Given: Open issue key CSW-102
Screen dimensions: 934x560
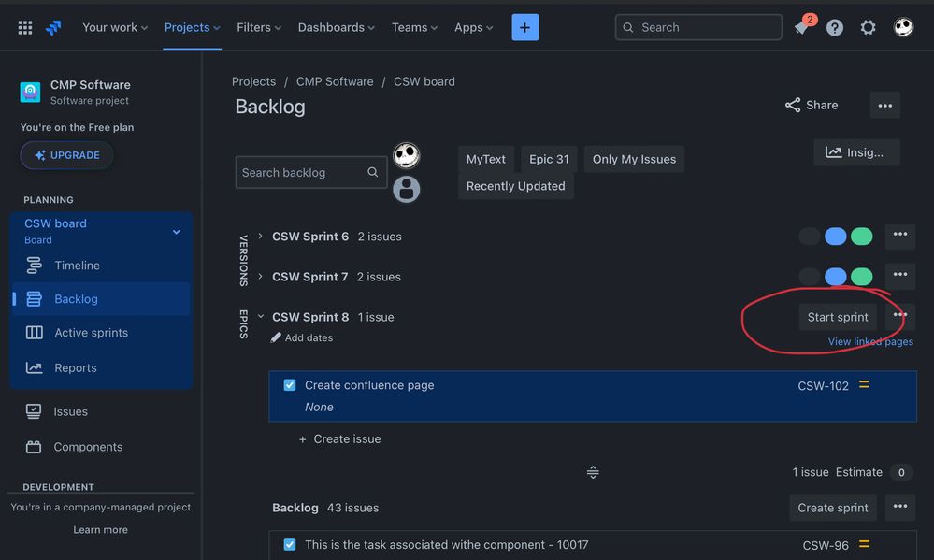Looking at the screenshot, I should [x=823, y=386].
